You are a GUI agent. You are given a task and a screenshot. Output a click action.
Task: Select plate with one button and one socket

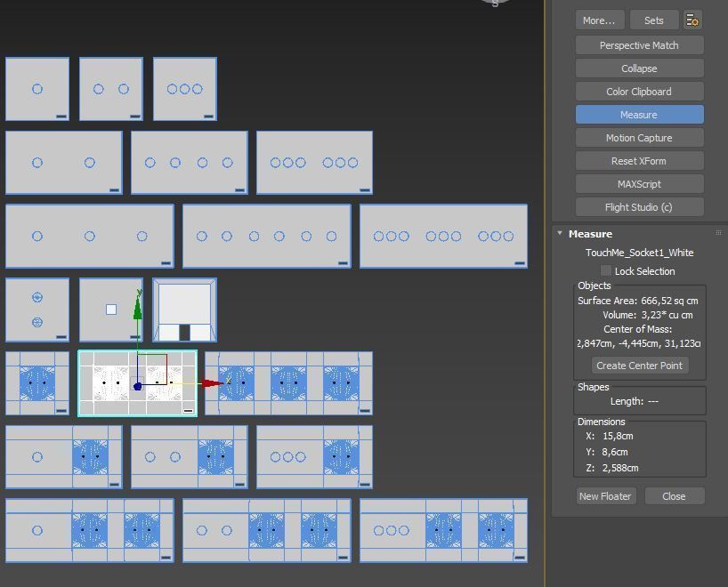(x=63, y=456)
